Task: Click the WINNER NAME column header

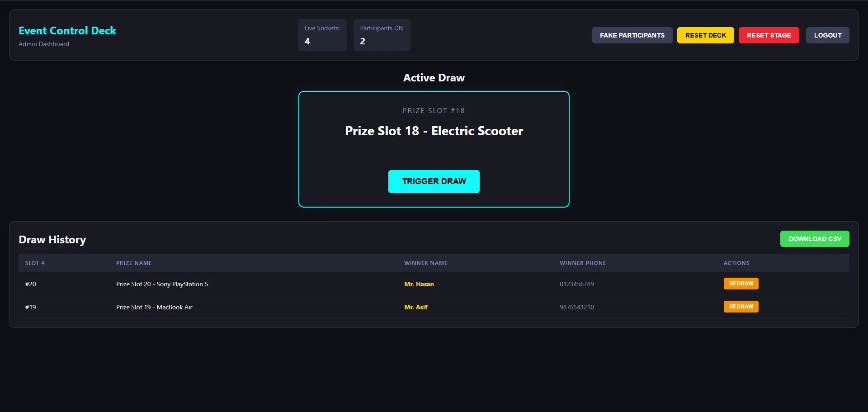Action: pyautogui.click(x=425, y=263)
